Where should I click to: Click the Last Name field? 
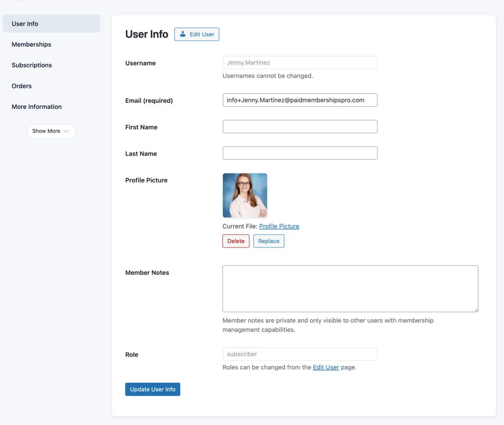pos(300,153)
